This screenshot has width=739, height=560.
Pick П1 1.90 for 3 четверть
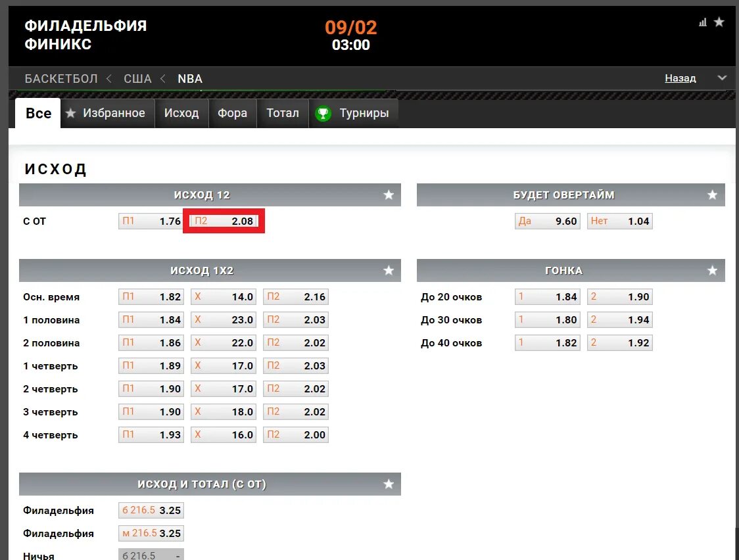point(151,412)
